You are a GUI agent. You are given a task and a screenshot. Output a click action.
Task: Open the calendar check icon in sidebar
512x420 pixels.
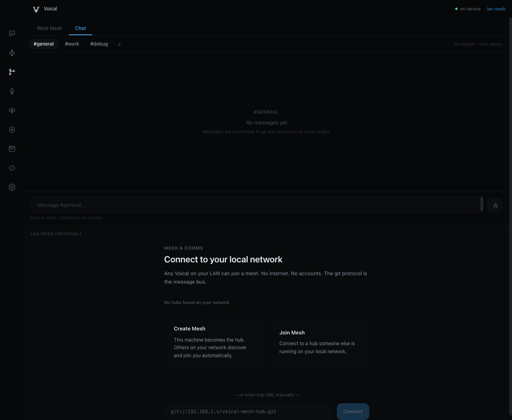point(12,149)
